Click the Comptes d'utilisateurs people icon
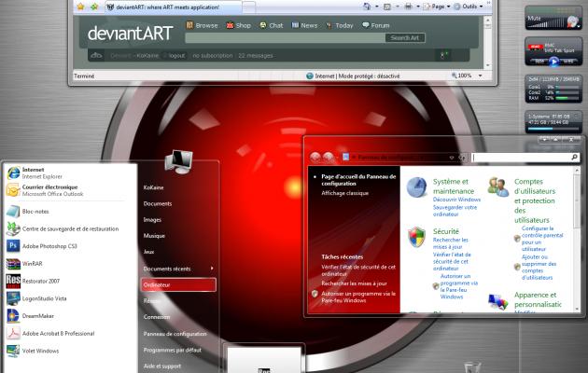This screenshot has height=373, width=588. (498, 186)
